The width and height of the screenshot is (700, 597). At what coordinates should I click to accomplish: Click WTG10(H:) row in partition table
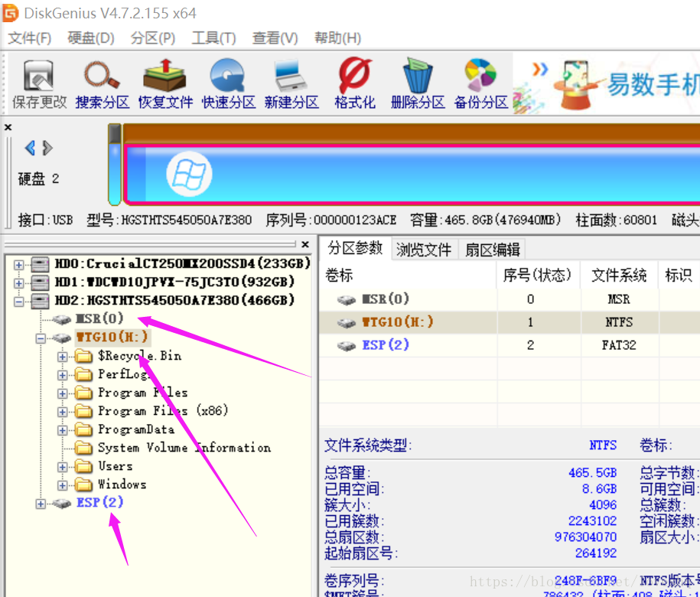510,322
